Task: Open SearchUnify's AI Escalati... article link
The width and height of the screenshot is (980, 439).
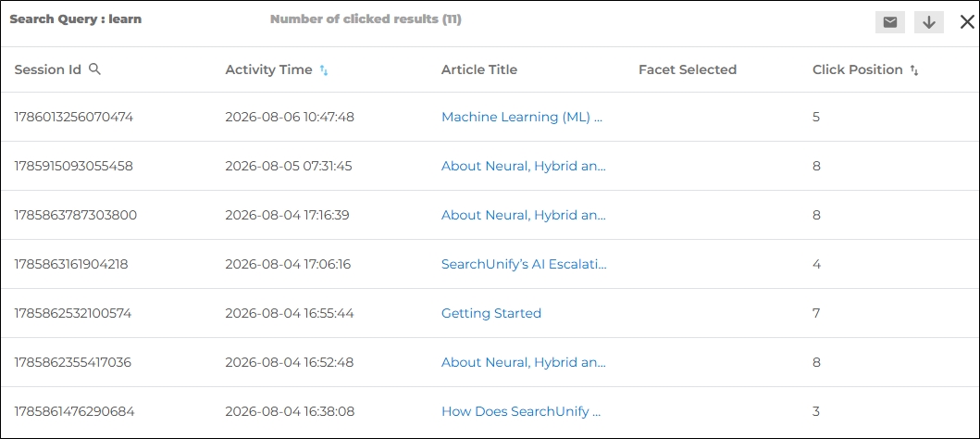Action: click(x=524, y=265)
